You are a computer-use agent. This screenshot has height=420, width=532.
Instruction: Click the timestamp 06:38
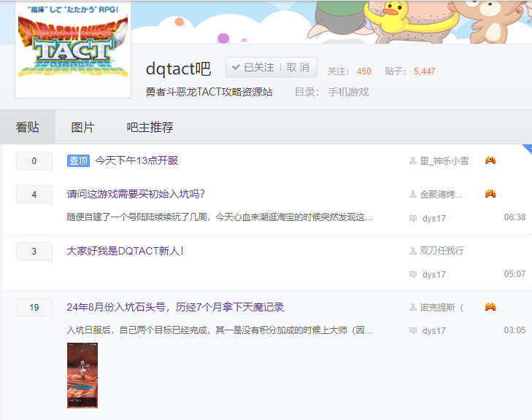click(514, 217)
